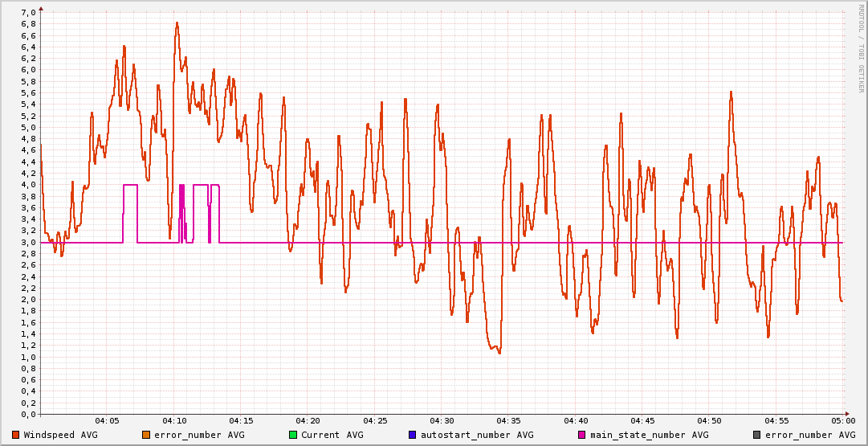868x446 pixels.
Task: Click the 7,0 value on y-axis
Action: [27, 12]
